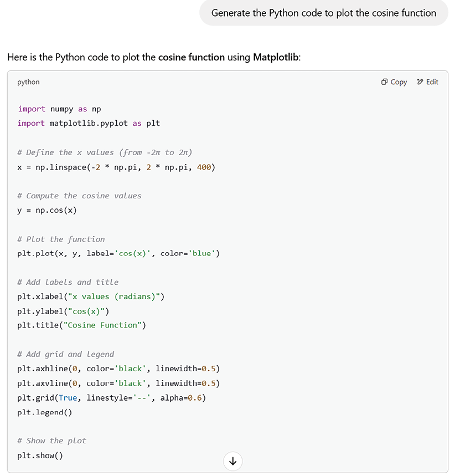
Task: Click the scroll-down arrow button
Action: click(x=232, y=461)
